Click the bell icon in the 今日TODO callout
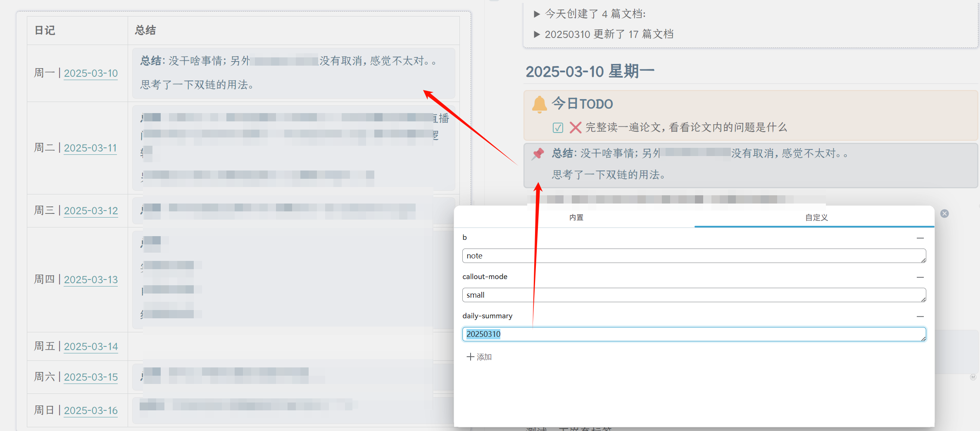980x431 pixels. (540, 104)
